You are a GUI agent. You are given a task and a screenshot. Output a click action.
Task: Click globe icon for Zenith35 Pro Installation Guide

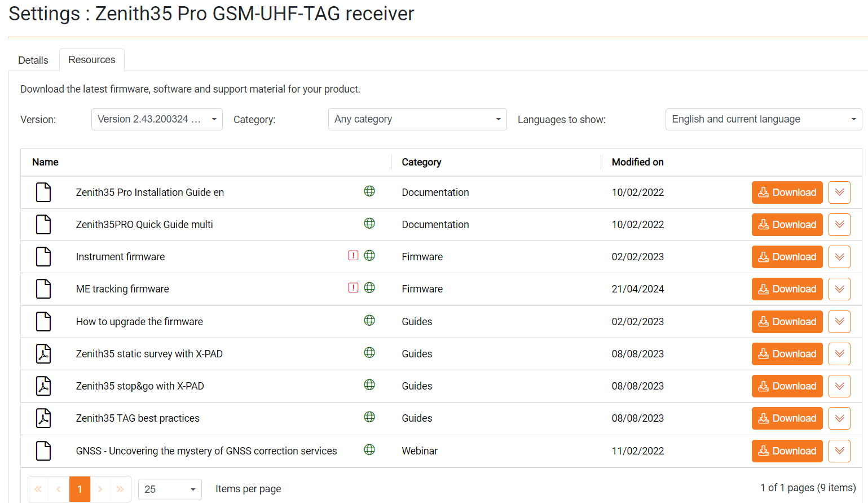(x=369, y=191)
